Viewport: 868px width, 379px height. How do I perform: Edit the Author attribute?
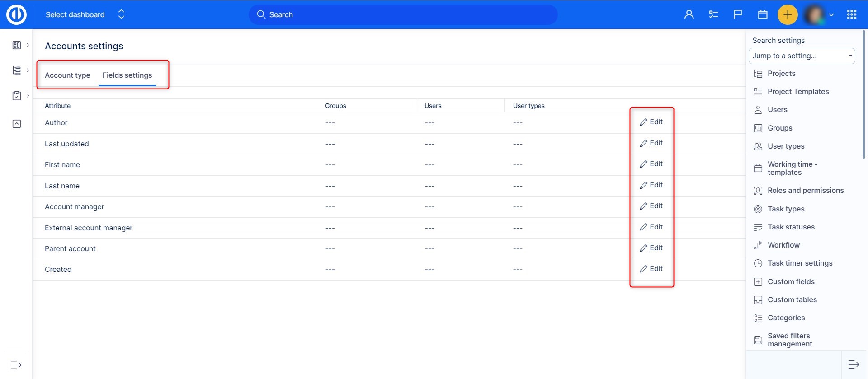point(651,122)
